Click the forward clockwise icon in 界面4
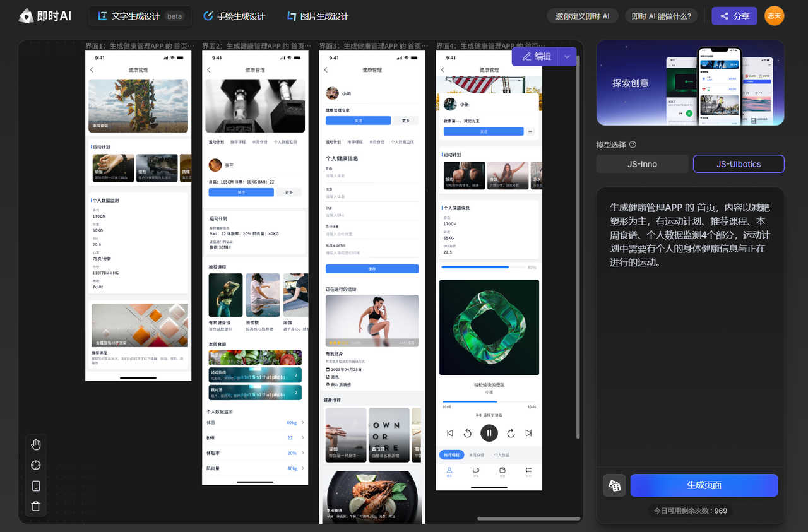Viewport: 808px width, 532px height. click(511, 433)
